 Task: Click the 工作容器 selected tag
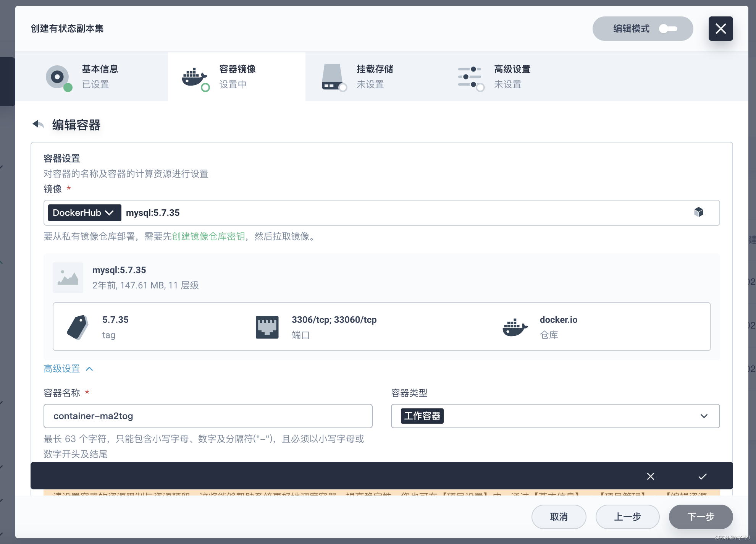tap(422, 416)
